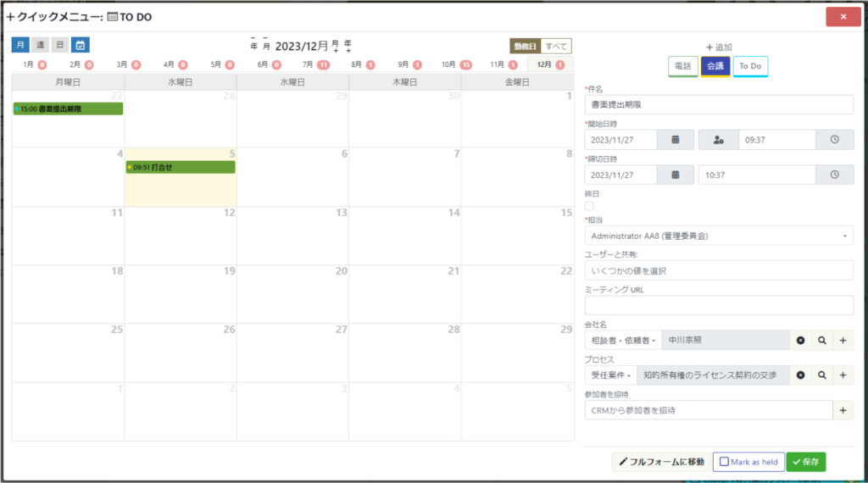Select the To Do activity type tab

pos(750,66)
